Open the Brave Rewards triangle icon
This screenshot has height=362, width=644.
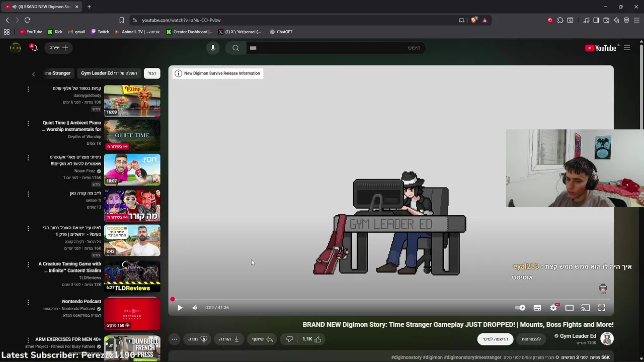[485, 20]
